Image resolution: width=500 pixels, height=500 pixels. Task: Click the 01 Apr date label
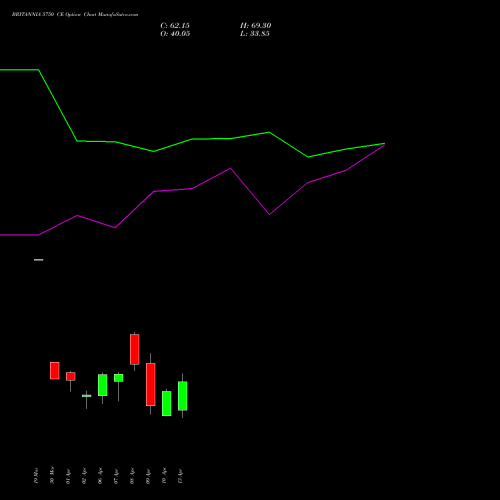pyautogui.click(x=68, y=476)
